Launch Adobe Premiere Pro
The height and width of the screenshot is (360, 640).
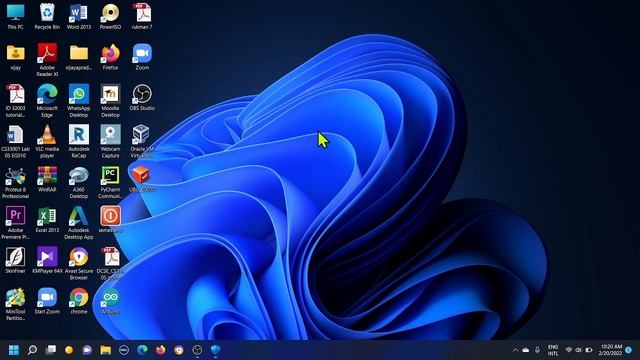click(x=16, y=223)
